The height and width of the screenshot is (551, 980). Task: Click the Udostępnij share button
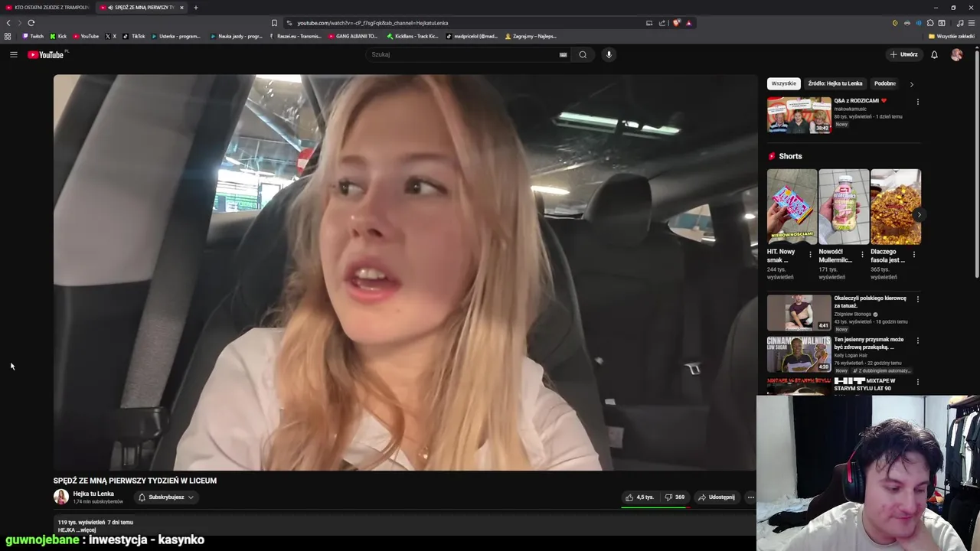click(716, 497)
